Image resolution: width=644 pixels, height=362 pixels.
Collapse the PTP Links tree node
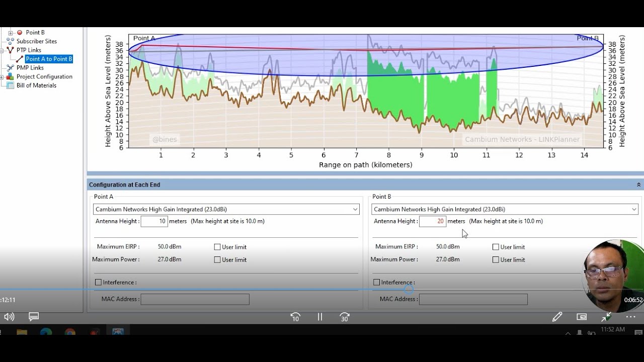pyautogui.click(x=2, y=50)
